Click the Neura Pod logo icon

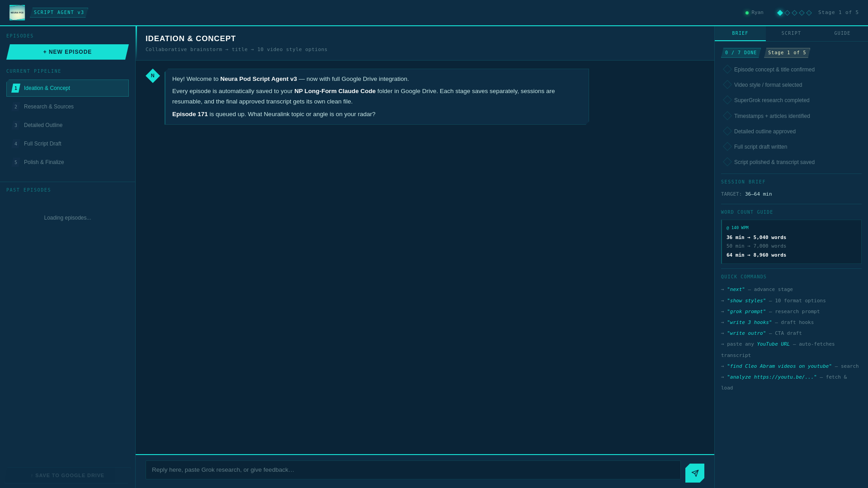tap(17, 13)
